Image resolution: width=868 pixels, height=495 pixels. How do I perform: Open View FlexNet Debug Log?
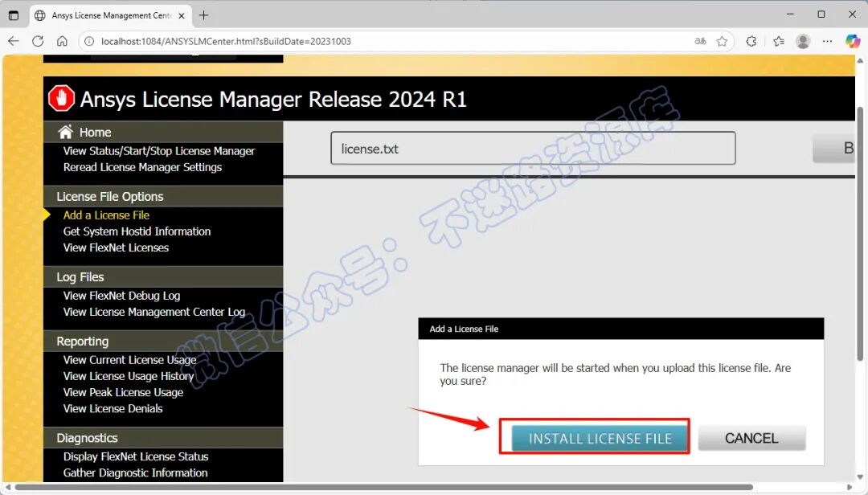(121, 296)
